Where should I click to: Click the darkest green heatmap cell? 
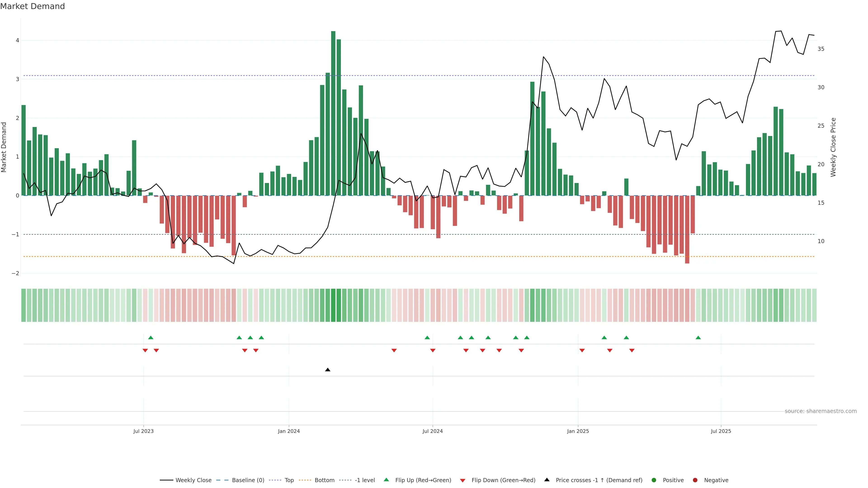click(333, 305)
